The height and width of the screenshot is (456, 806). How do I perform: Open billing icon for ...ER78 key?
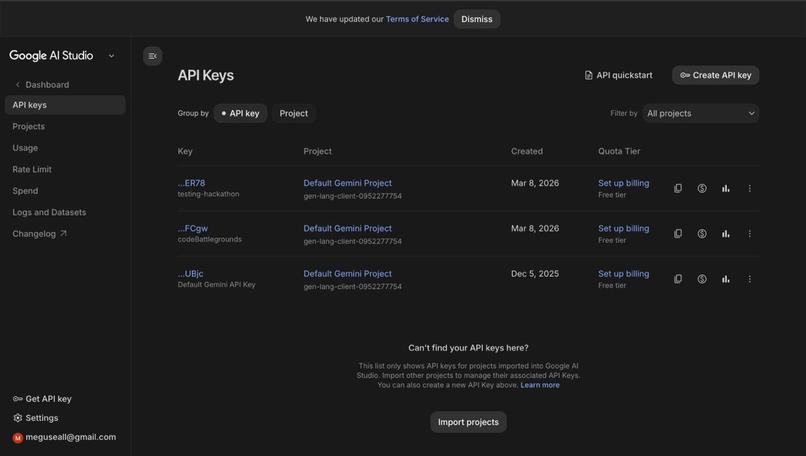pos(702,188)
